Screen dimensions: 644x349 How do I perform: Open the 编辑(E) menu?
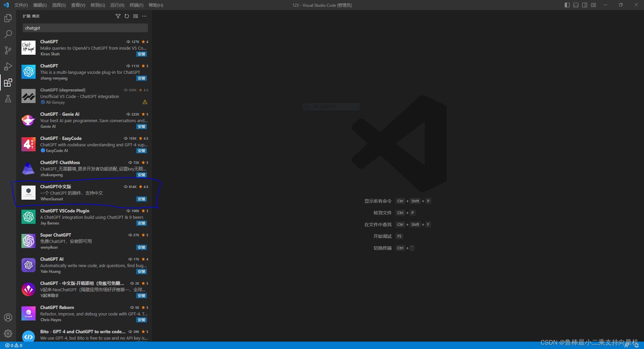click(x=40, y=5)
